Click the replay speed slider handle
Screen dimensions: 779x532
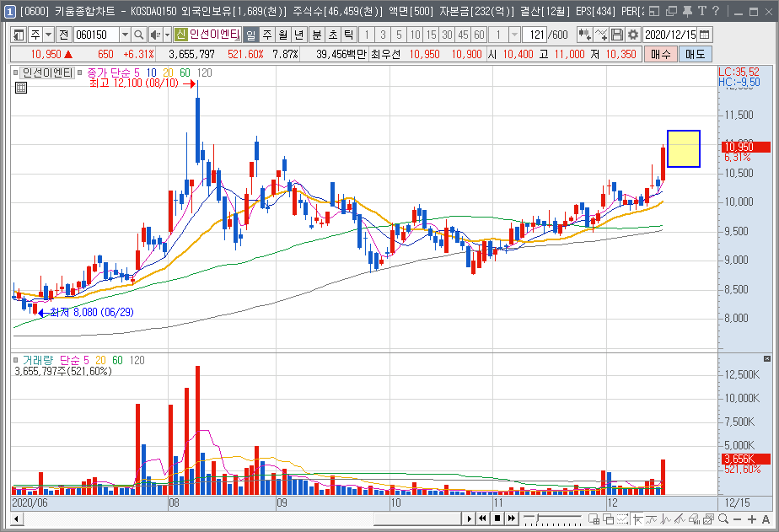pyautogui.click(x=536, y=519)
